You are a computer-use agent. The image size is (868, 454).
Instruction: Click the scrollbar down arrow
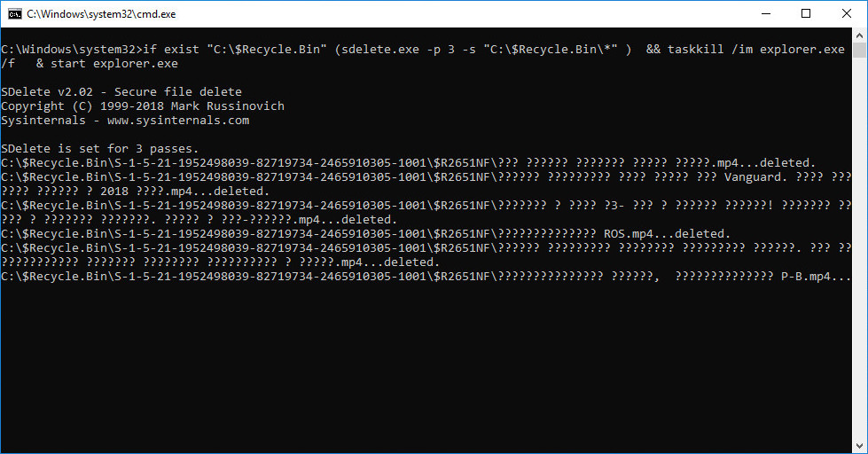coord(859,446)
